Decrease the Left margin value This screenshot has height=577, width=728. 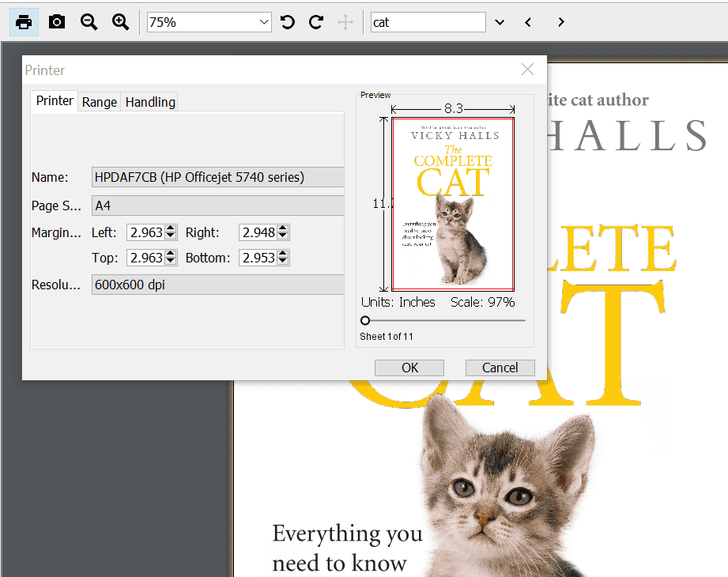tap(171, 236)
